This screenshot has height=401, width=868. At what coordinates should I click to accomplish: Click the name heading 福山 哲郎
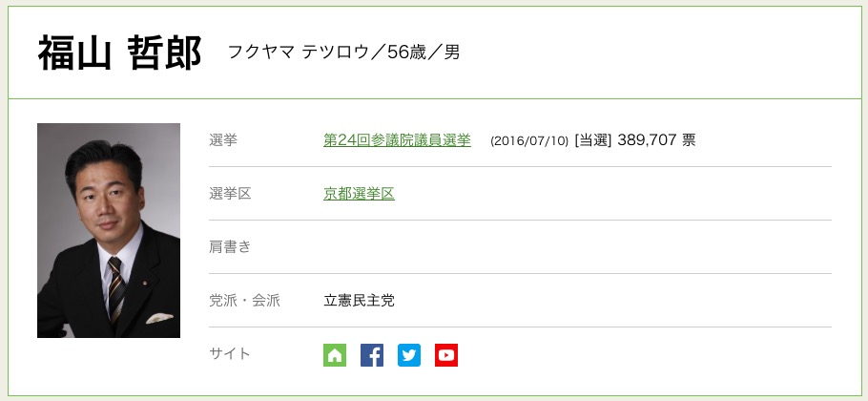tap(119, 53)
